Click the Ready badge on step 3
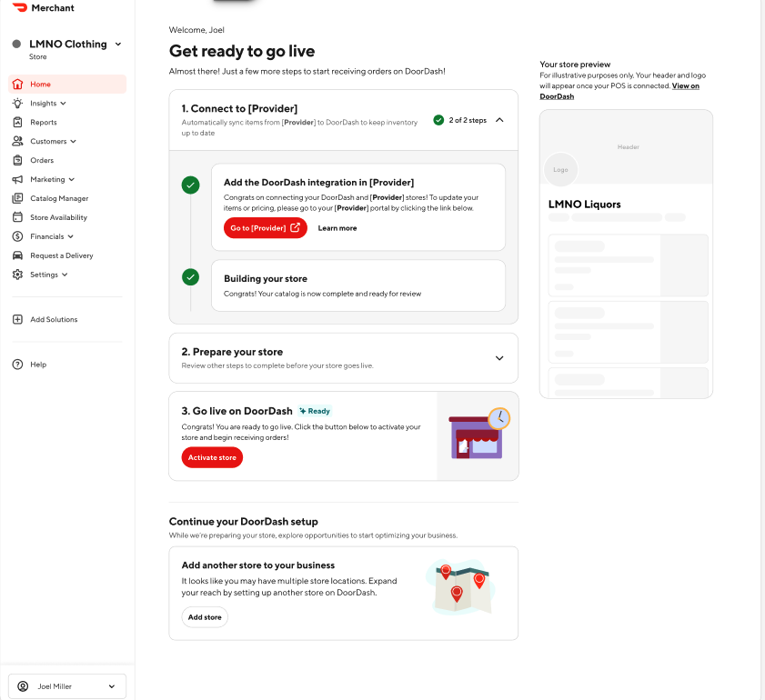765x700 pixels. pos(315,411)
